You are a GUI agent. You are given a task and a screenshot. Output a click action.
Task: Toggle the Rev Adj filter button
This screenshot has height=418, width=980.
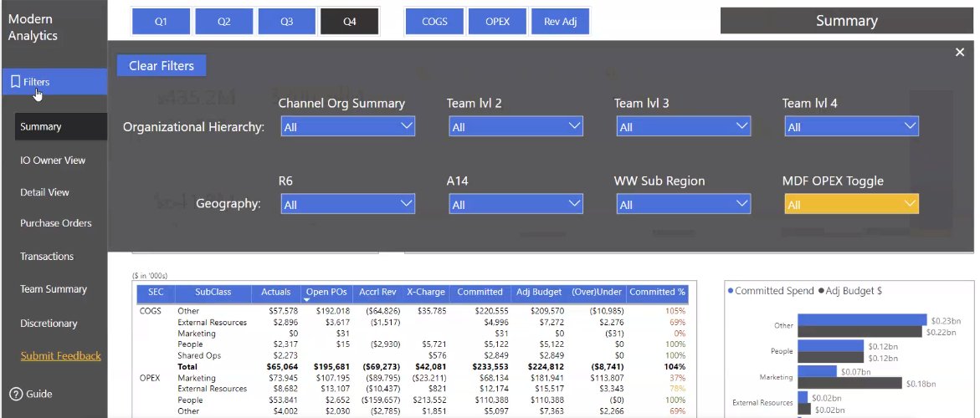click(x=560, y=21)
